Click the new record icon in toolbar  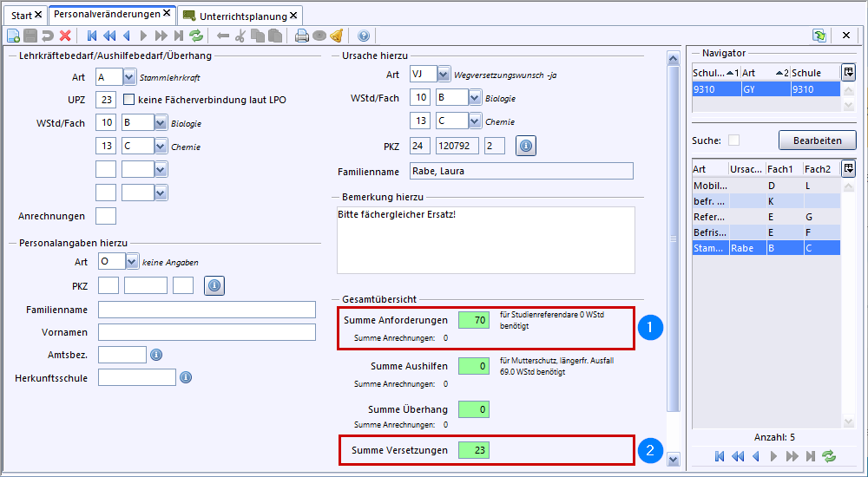[x=13, y=36]
